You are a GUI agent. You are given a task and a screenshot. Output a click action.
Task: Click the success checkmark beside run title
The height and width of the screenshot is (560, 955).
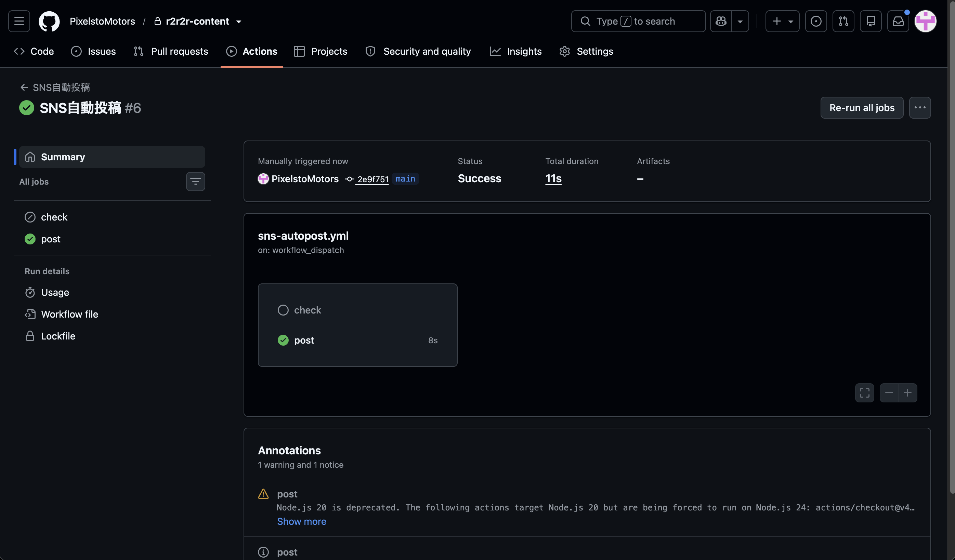(27, 108)
